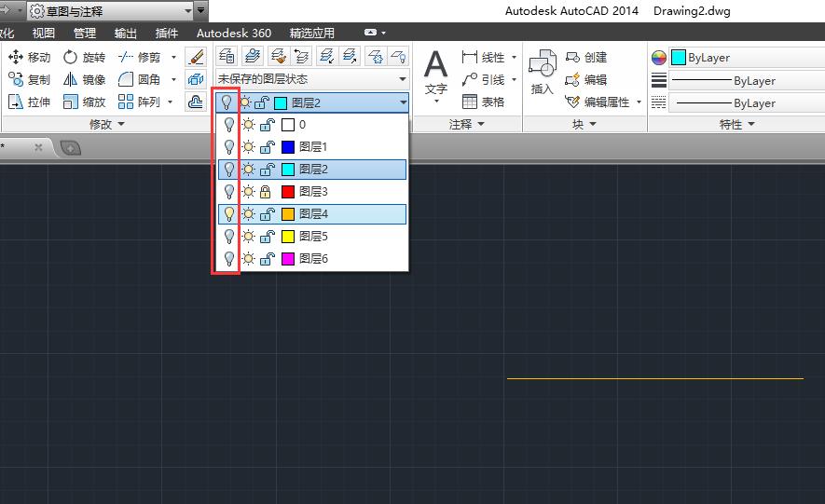
Task: Select the Copy (复制) tool
Action: coord(29,79)
